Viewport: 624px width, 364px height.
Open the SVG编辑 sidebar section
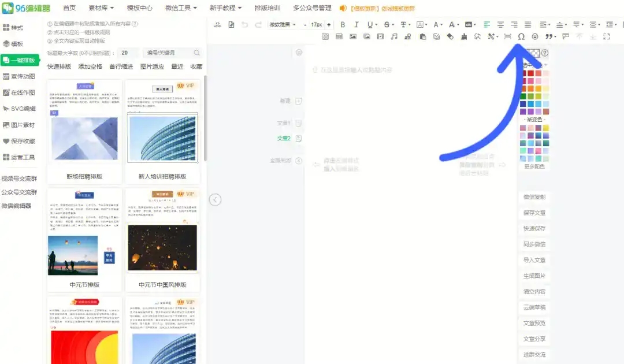pos(19,109)
